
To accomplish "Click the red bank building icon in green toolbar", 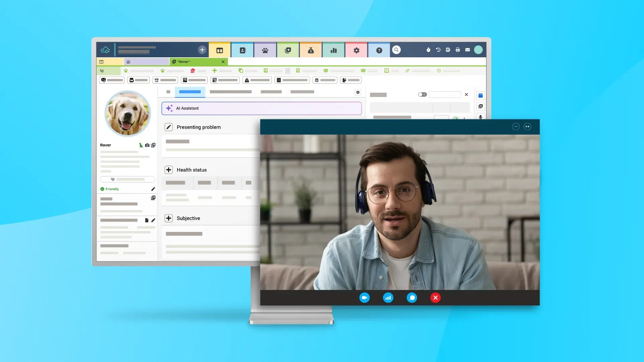I will [193, 71].
